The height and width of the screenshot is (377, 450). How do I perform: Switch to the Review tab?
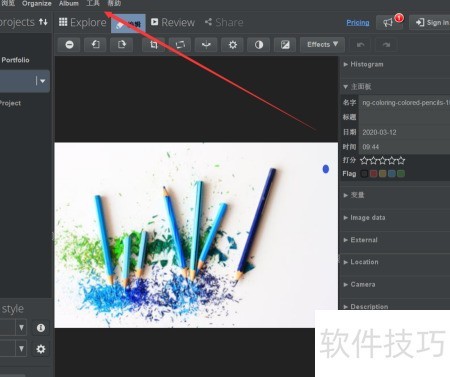173,22
